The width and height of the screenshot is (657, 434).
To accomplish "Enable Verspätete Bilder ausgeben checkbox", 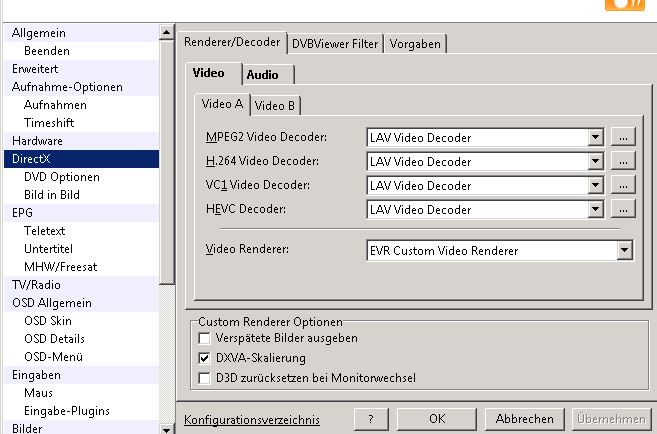I will coord(205,339).
